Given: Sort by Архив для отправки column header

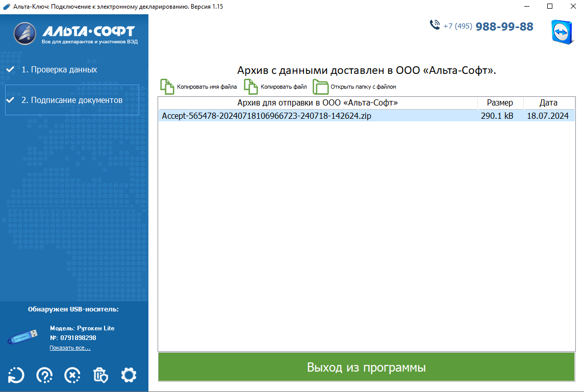Looking at the screenshot, I should (318, 103).
